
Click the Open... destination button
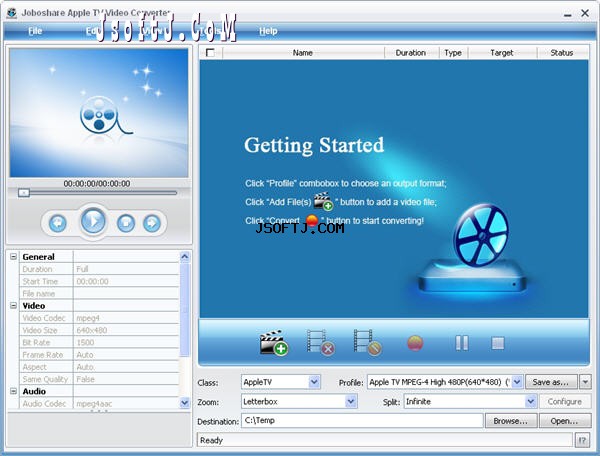point(565,421)
